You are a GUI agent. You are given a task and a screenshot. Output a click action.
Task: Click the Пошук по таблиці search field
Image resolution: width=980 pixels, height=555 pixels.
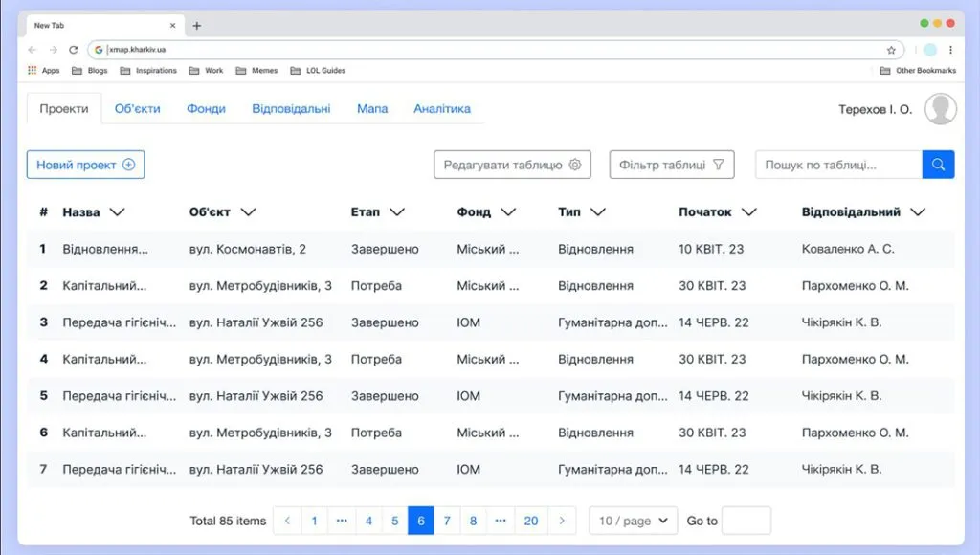(x=838, y=165)
